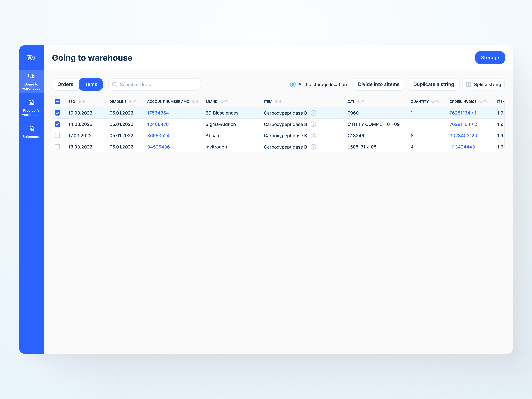Image resolution: width=532 pixels, height=399 pixels.
Task: Click info icon for BD Biosciences item
Action: [x=313, y=113]
